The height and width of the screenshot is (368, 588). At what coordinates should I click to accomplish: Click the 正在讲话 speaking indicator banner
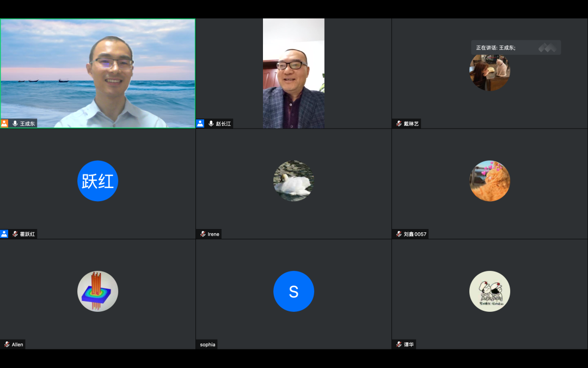pyautogui.click(x=515, y=48)
